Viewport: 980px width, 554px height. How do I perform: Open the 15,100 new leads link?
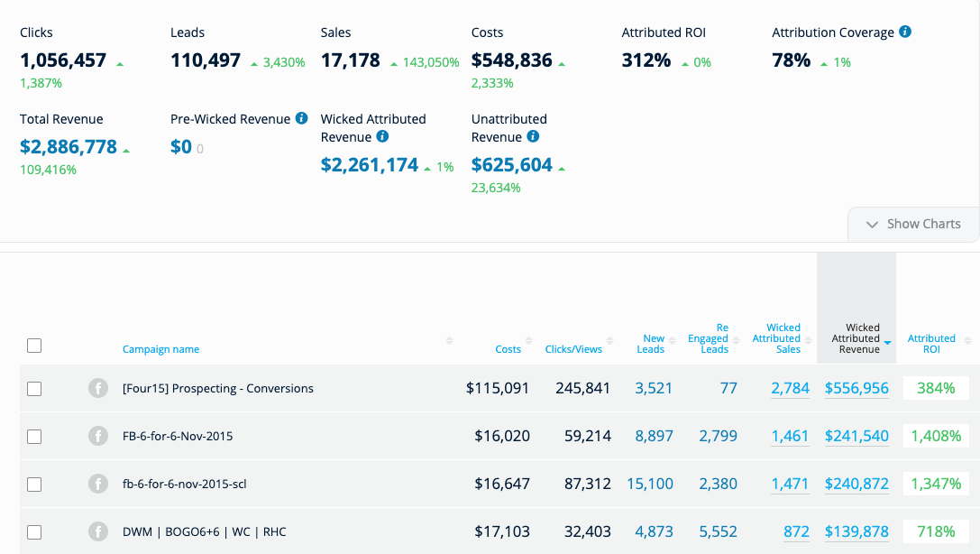650,484
